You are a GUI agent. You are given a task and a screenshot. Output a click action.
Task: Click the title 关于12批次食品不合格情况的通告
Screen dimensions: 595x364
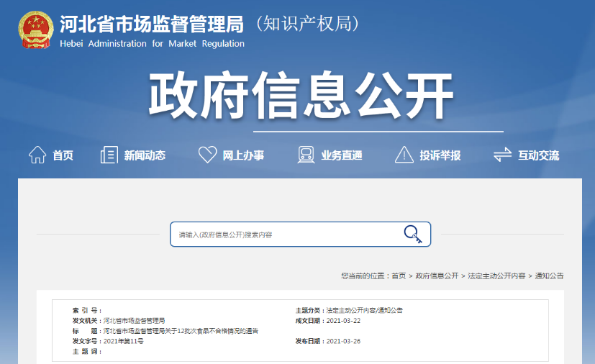click(x=181, y=331)
